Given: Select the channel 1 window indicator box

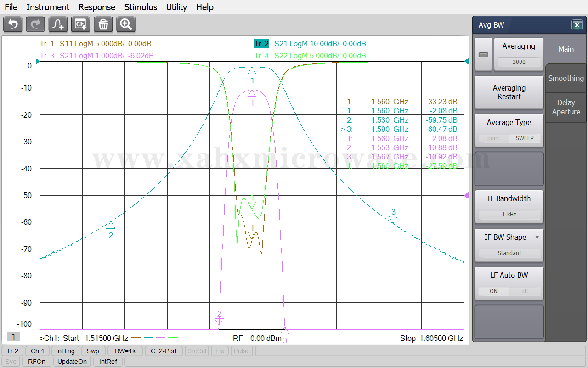Looking at the screenshot, I should (x=13, y=337).
